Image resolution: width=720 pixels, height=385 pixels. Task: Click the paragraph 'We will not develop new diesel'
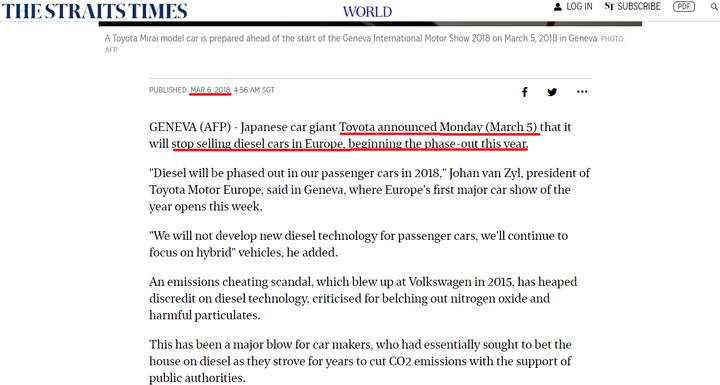359,244
